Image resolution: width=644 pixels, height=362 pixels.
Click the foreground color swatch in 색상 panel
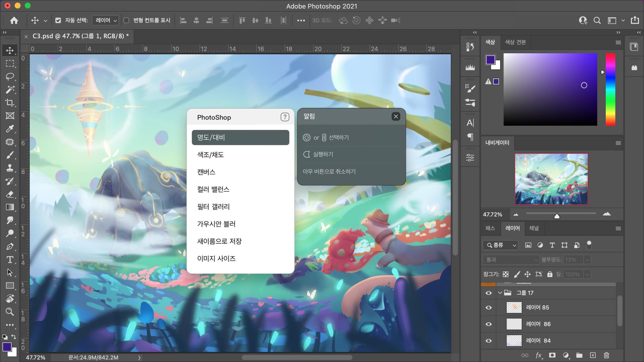click(490, 60)
